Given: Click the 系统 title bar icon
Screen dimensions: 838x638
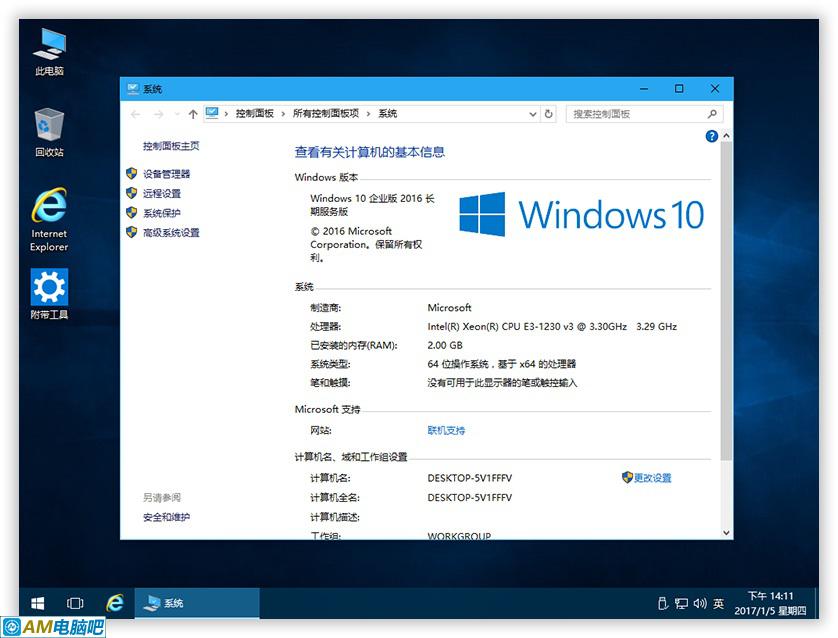Looking at the screenshot, I should pyautogui.click(x=133, y=89).
